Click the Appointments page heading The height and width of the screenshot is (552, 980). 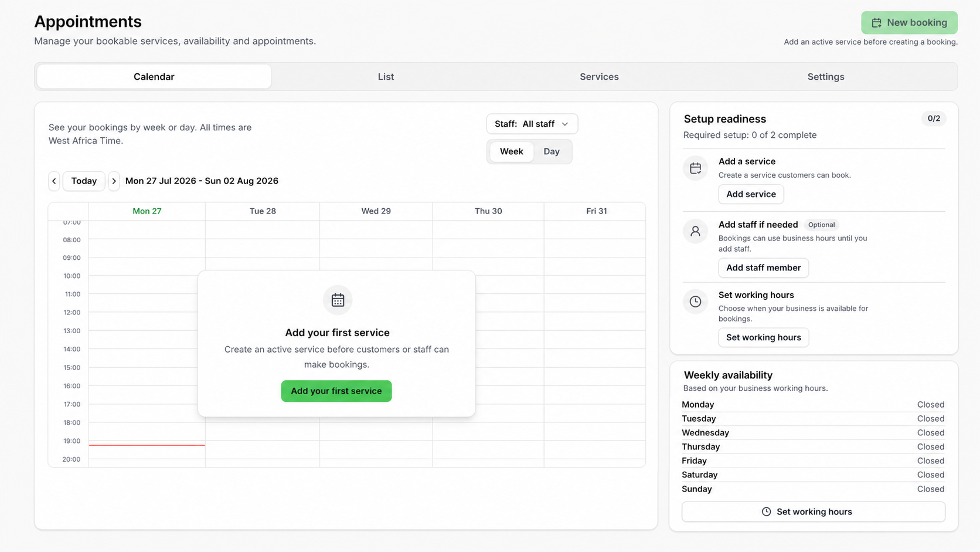[88, 22]
